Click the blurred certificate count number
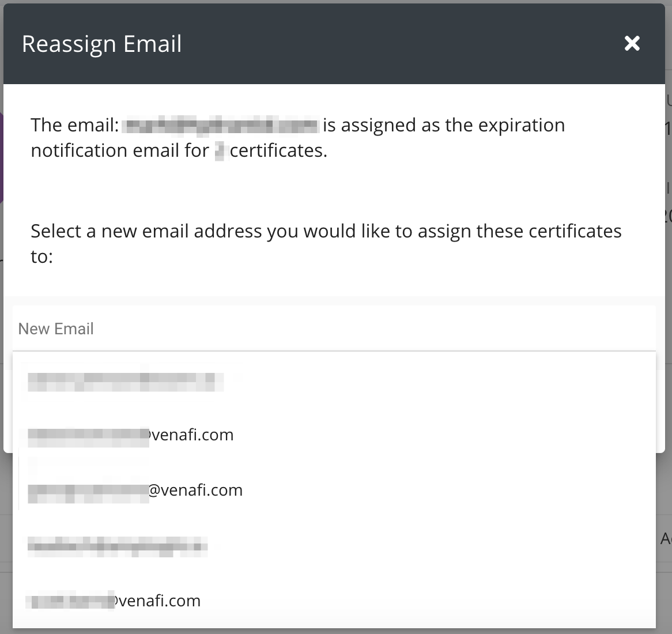This screenshot has width=672, height=634. (x=220, y=151)
